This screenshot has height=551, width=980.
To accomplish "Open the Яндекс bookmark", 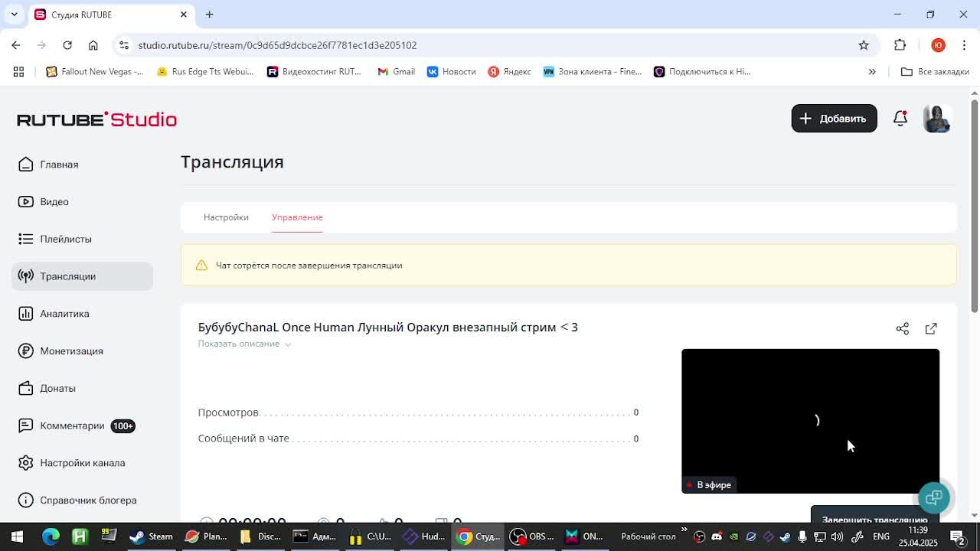I will pyautogui.click(x=510, y=72).
